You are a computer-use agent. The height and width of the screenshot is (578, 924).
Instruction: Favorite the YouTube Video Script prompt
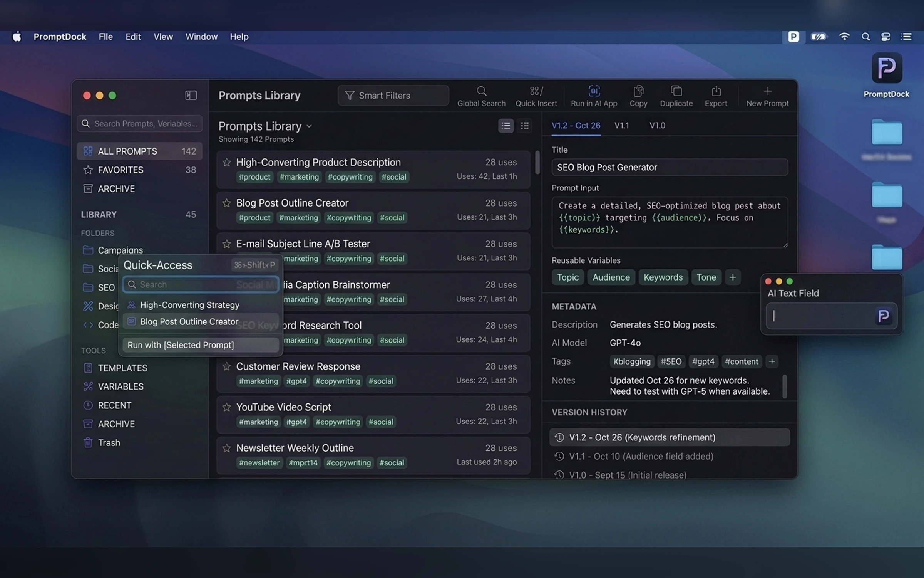tap(226, 407)
